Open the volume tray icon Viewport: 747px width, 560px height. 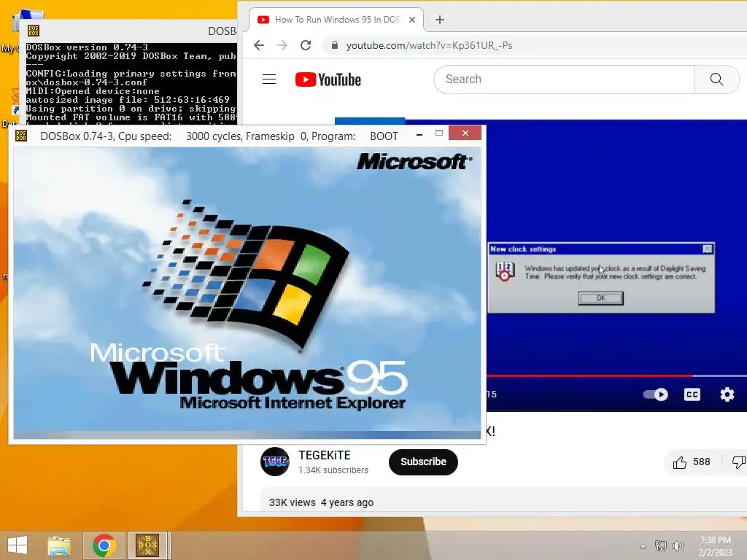(x=678, y=546)
